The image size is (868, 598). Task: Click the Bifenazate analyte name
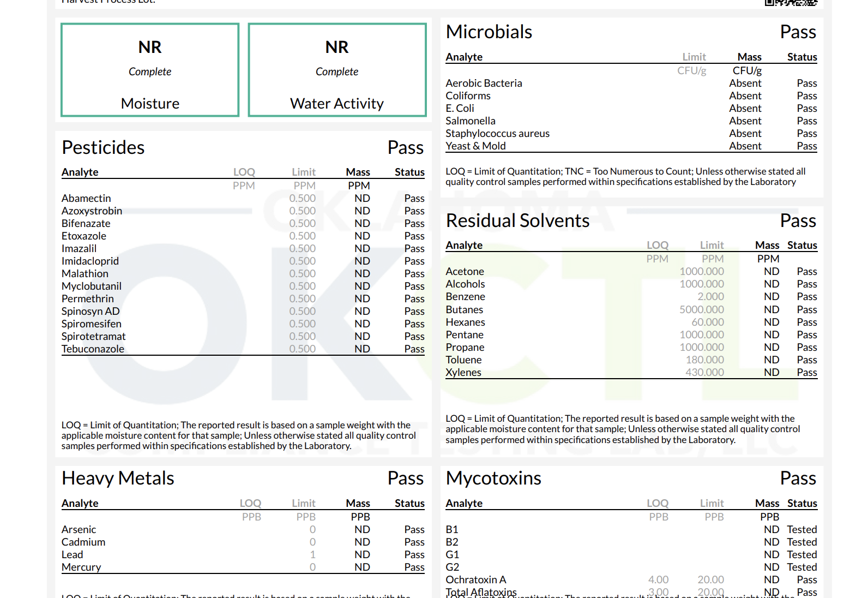[86, 223]
